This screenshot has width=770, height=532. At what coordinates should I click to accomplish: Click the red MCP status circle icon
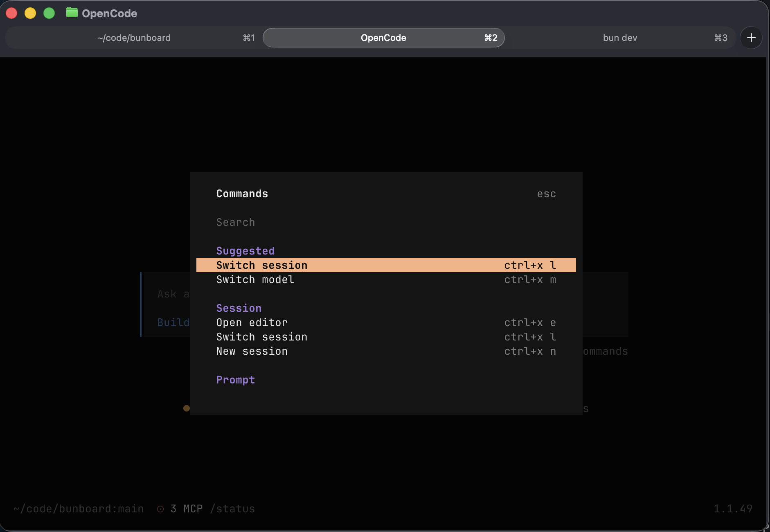tap(160, 509)
